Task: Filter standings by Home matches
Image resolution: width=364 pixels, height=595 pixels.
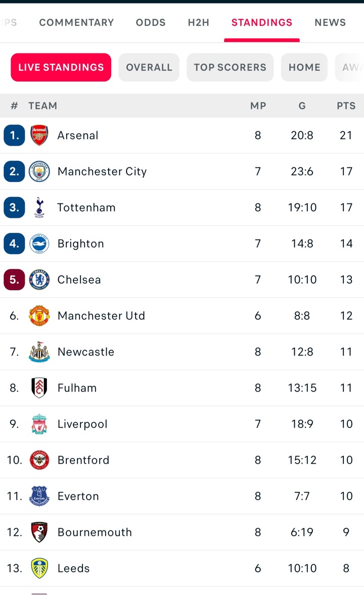Action: click(x=304, y=67)
